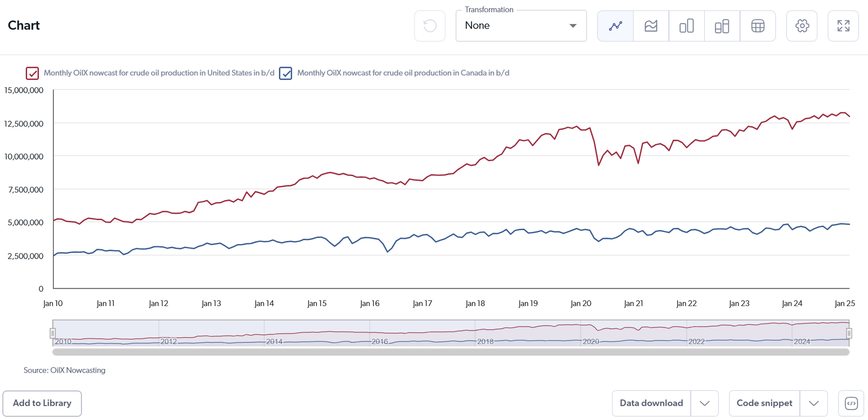Click the 5,000,000 y-axis label
Screen dimensions: 868x420
26,222
